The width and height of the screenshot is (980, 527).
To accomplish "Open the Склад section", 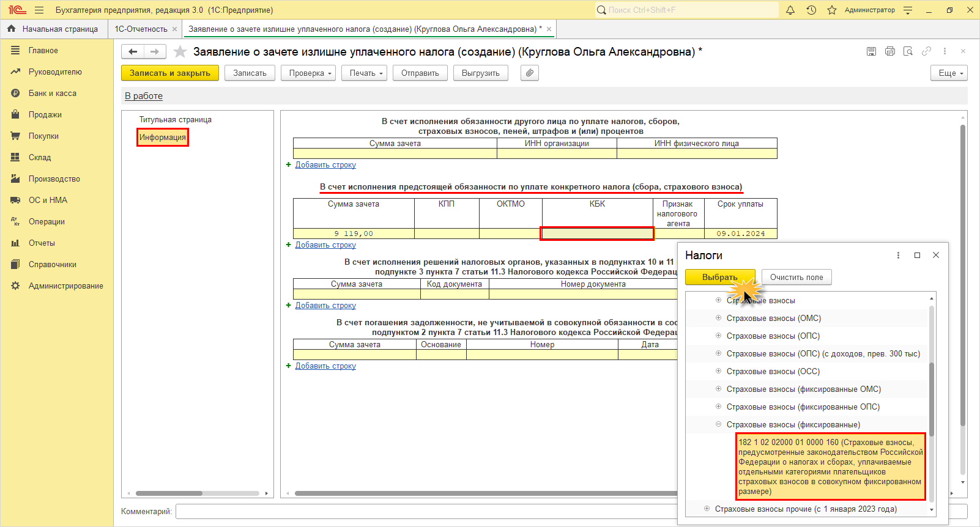I will 40,158.
